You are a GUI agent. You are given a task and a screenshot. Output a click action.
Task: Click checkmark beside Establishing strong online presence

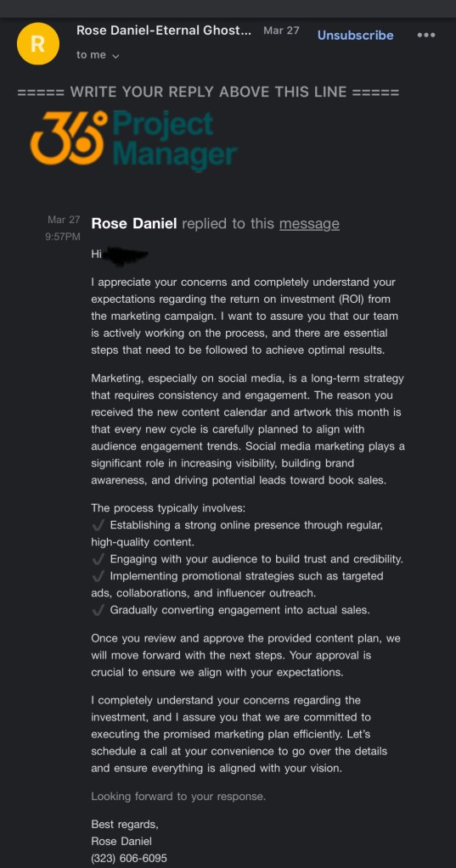click(x=98, y=524)
